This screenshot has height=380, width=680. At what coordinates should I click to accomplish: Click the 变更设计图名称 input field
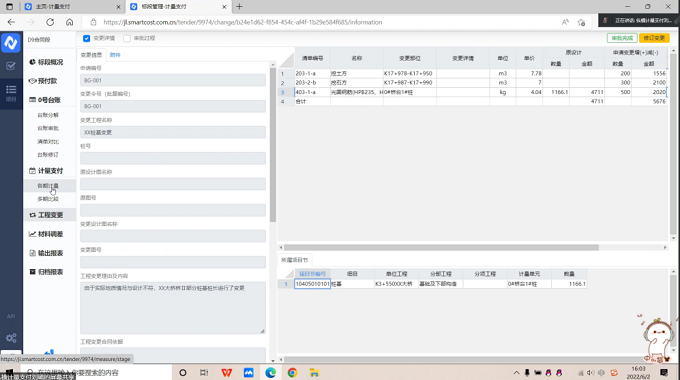173,236
